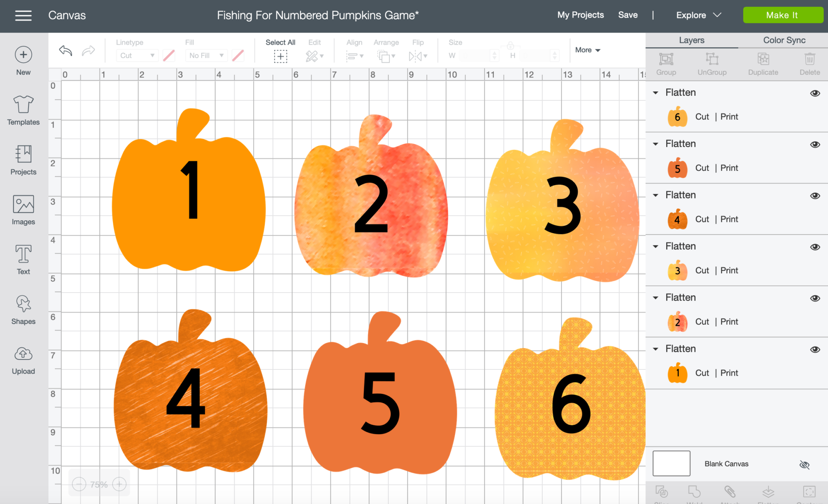Click the Align tool icon
The image size is (828, 504).
pyautogui.click(x=352, y=56)
